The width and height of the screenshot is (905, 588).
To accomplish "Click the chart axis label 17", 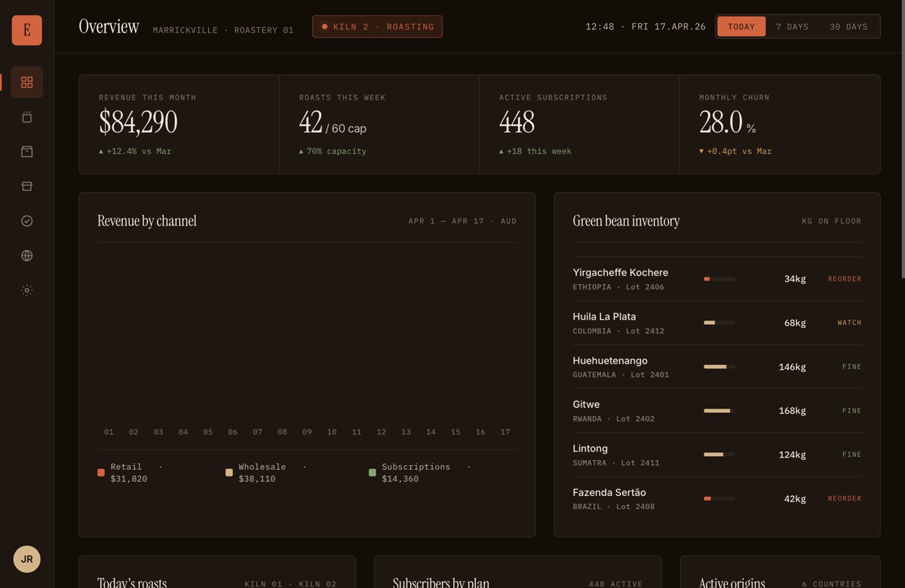I will pyautogui.click(x=505, y=432).
